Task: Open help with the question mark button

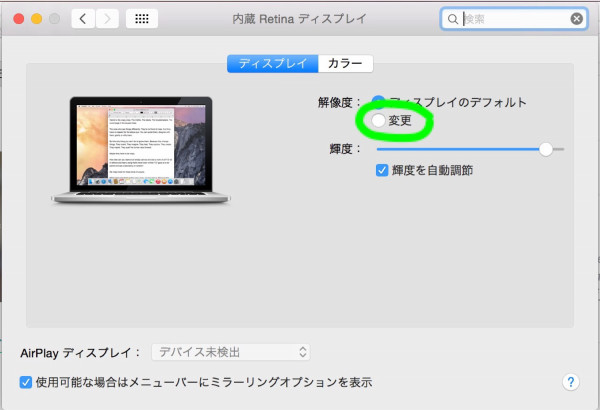Action: coord(571,382)
